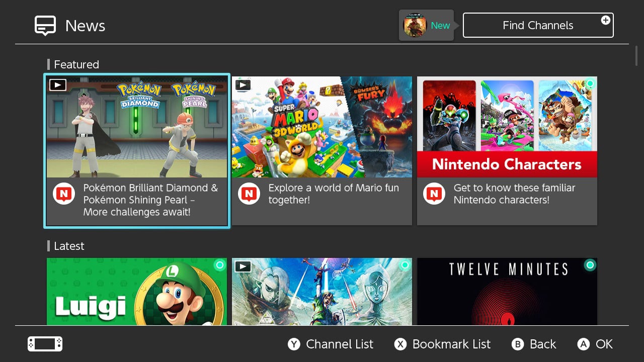Click the play icon on the Pokémon article

pyautogui.click(x=57, y=85)
